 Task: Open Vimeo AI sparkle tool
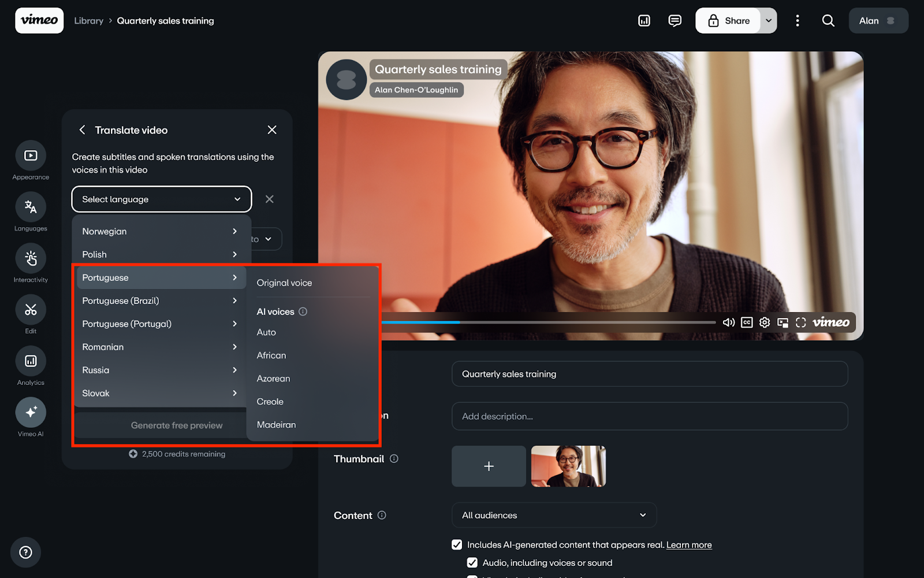point(31,413)
